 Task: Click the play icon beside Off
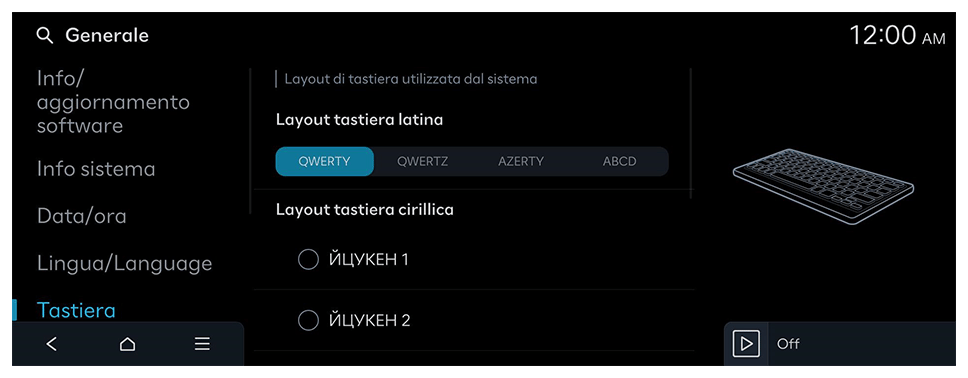coord(746,343)
